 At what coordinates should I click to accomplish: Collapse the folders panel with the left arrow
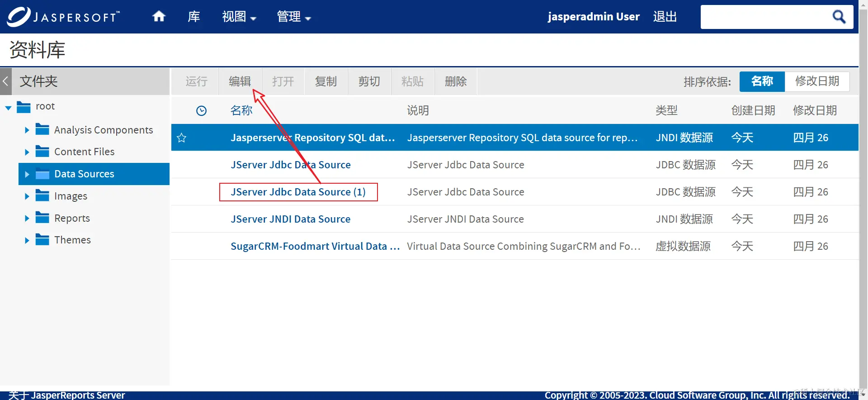pos(5,81)
